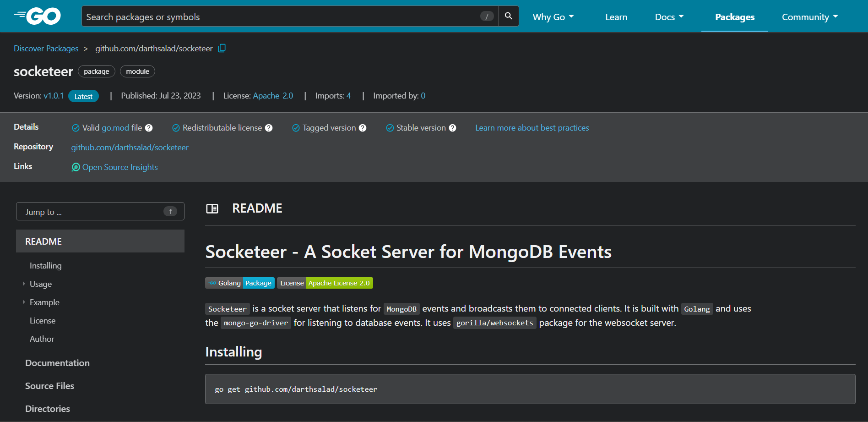Go to the Learn menu item

[616, 17]
